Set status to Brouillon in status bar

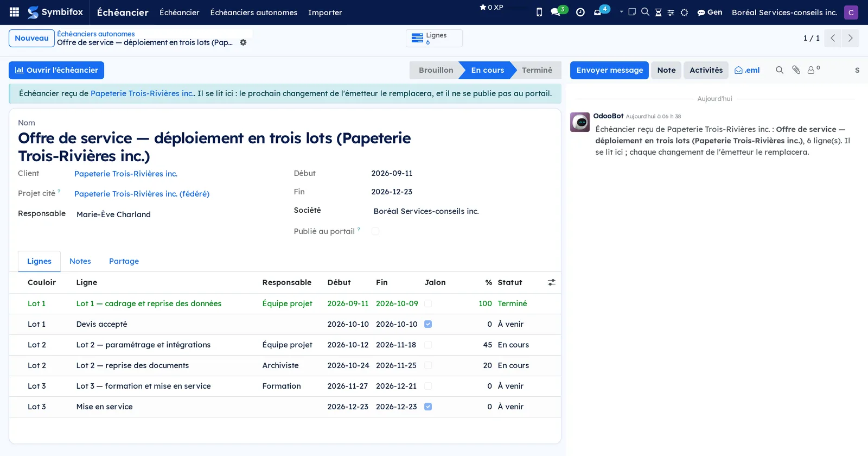436,70
